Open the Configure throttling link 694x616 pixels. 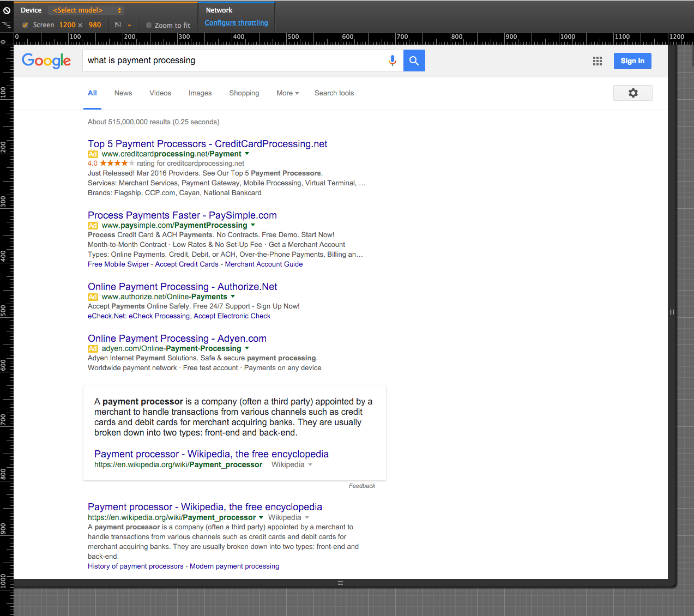pos(237,23)
